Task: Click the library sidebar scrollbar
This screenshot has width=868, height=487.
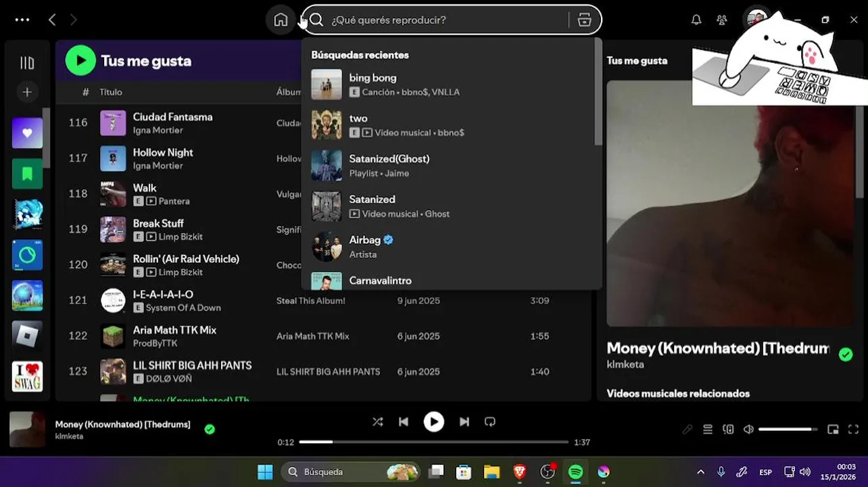Action: tap(46, 138)
